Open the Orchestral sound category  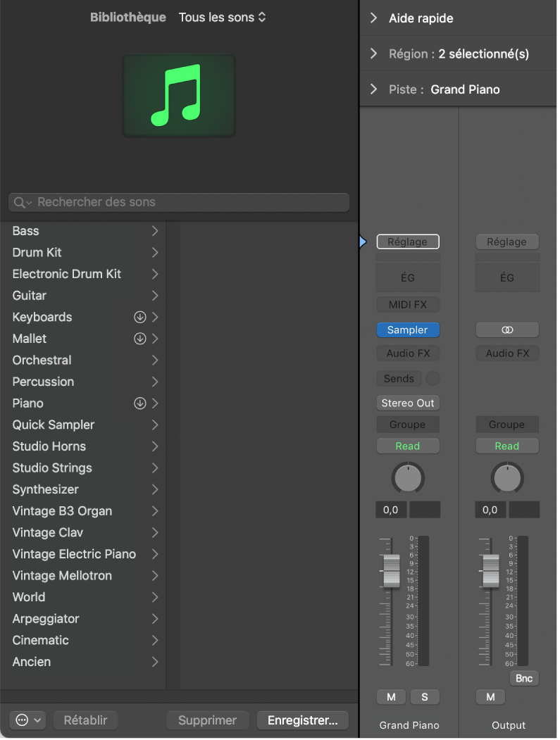click(x=42, y=360)
